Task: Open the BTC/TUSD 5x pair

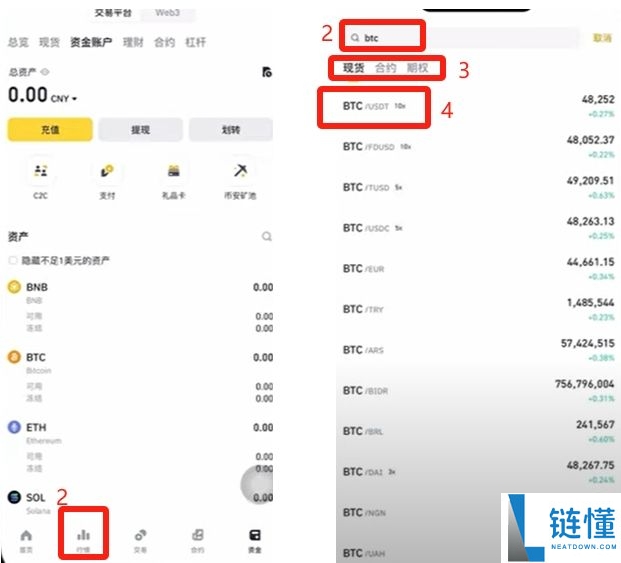Action: tap(478, 187)
